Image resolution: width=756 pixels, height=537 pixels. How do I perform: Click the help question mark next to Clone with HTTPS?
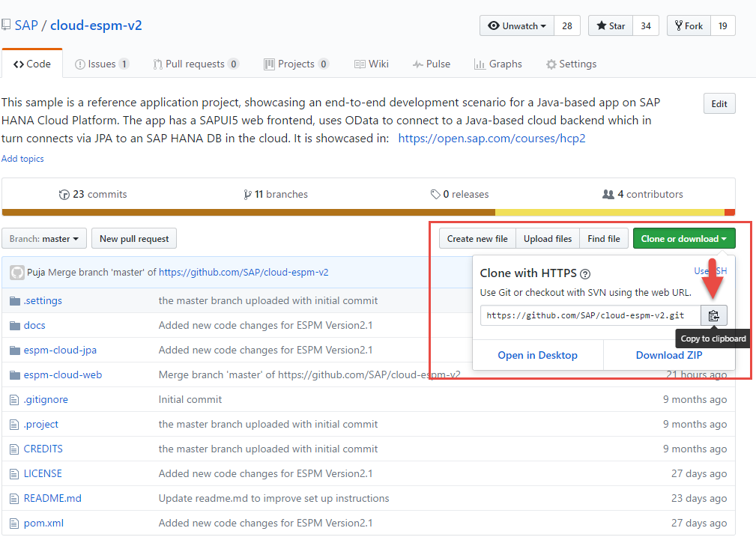pos(585,274)
